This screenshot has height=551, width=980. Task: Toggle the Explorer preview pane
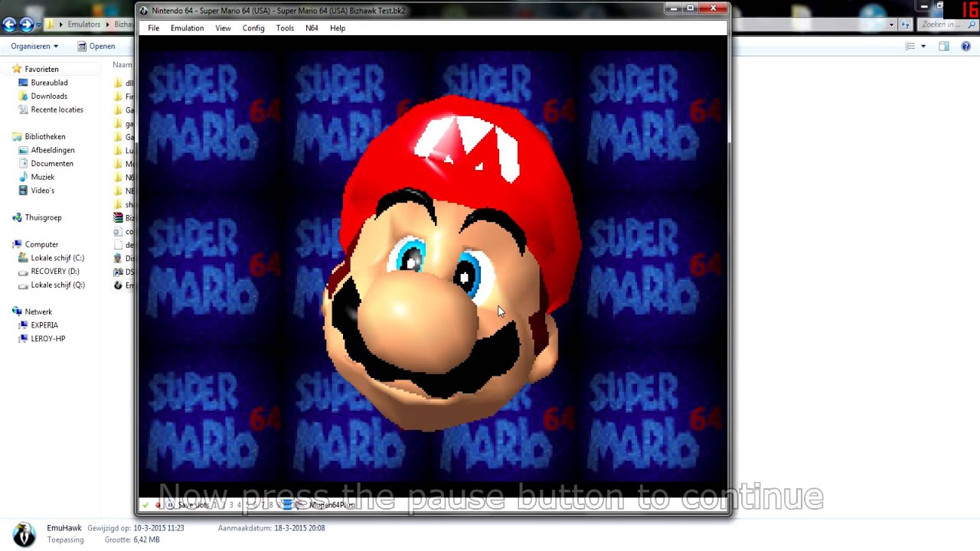944,47
